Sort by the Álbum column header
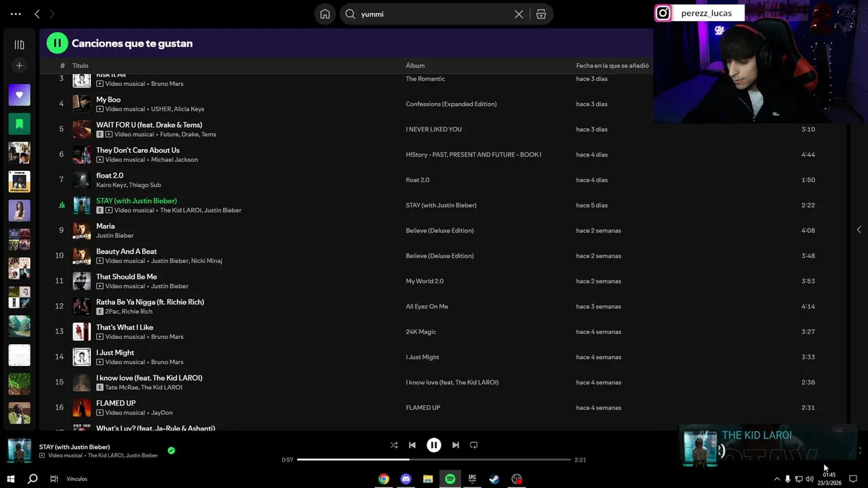This screenshot has height=488, width=868. coord(415,66)
